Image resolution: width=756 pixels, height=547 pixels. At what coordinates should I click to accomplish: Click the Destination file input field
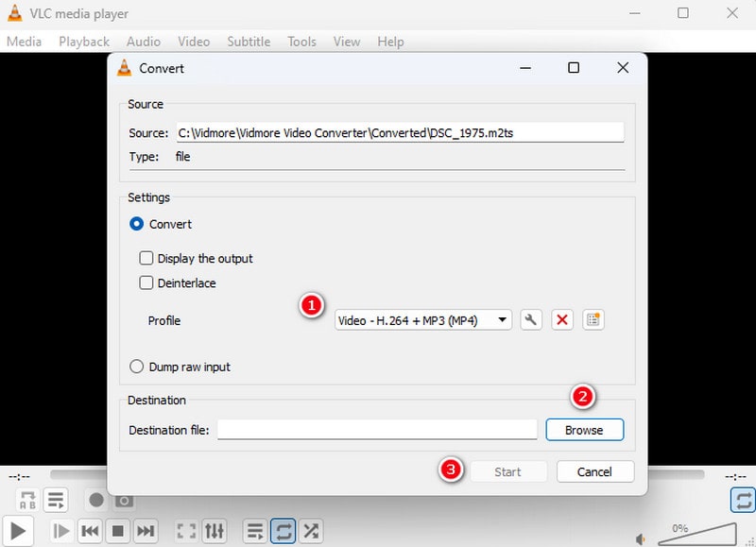[x=378, y=430]
